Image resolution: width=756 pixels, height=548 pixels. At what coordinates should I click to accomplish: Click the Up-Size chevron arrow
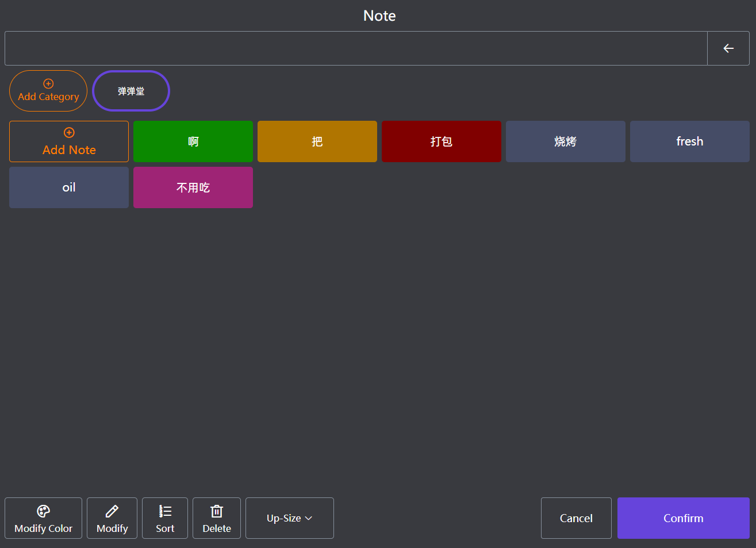tap(309, 518)
